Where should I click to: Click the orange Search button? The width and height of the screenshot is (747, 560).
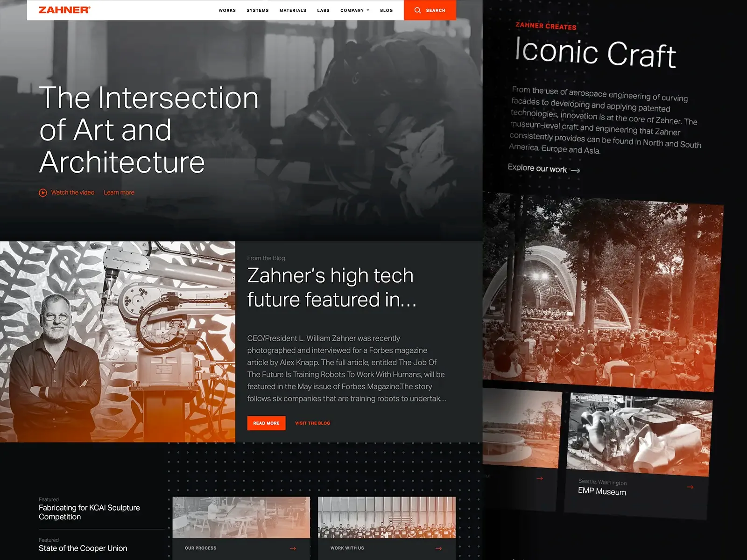click(430, 10)
